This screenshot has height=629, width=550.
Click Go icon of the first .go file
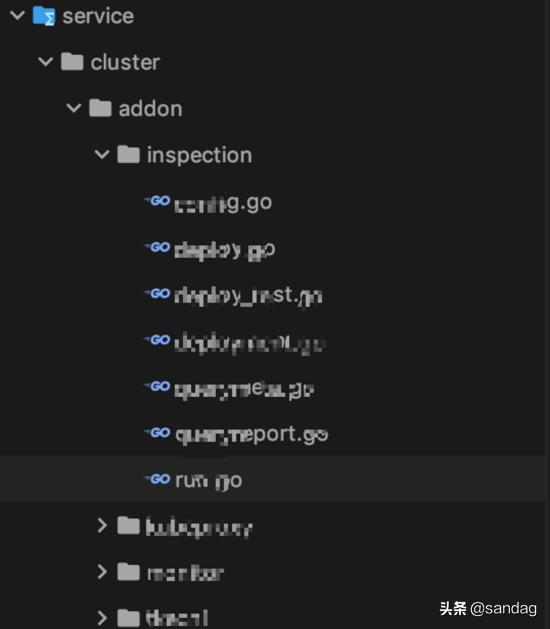158,201
